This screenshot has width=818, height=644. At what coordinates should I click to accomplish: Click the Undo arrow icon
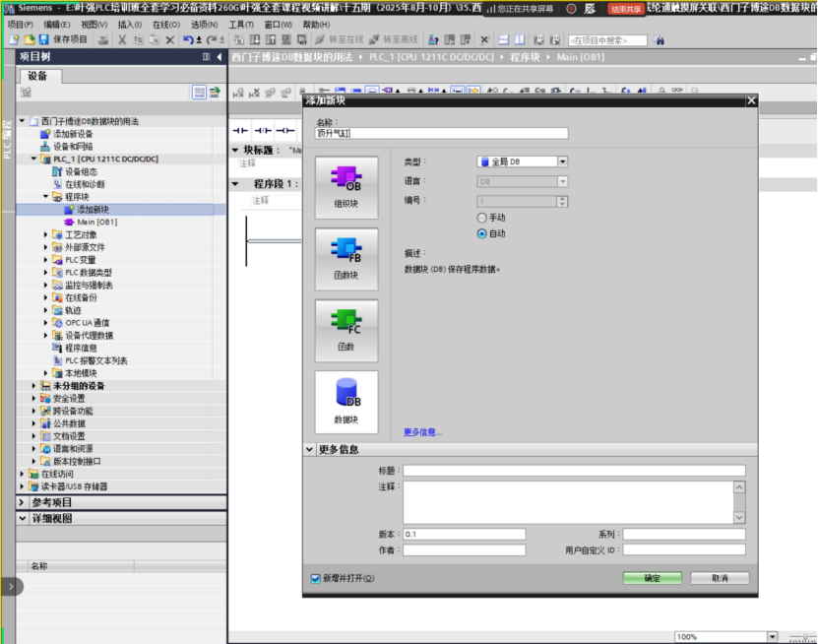coord(188,39)
